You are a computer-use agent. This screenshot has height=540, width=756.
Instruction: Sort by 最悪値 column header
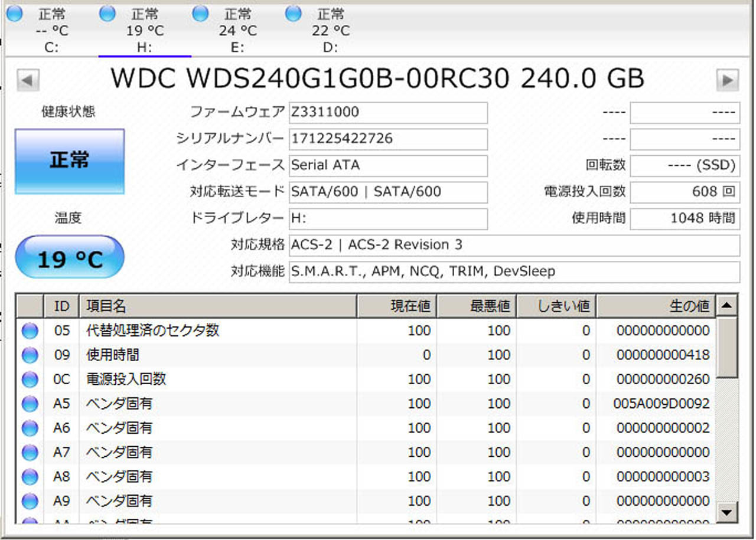click(477, 306)
